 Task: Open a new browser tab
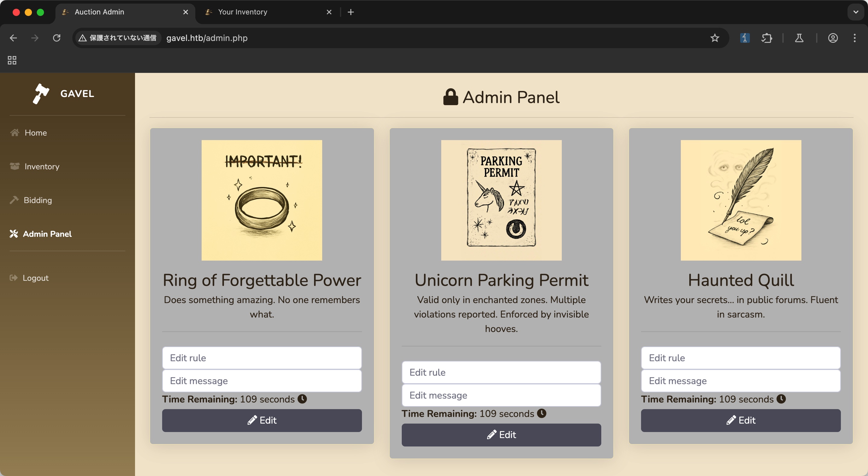pyautogui.click(x=351, y=12)
